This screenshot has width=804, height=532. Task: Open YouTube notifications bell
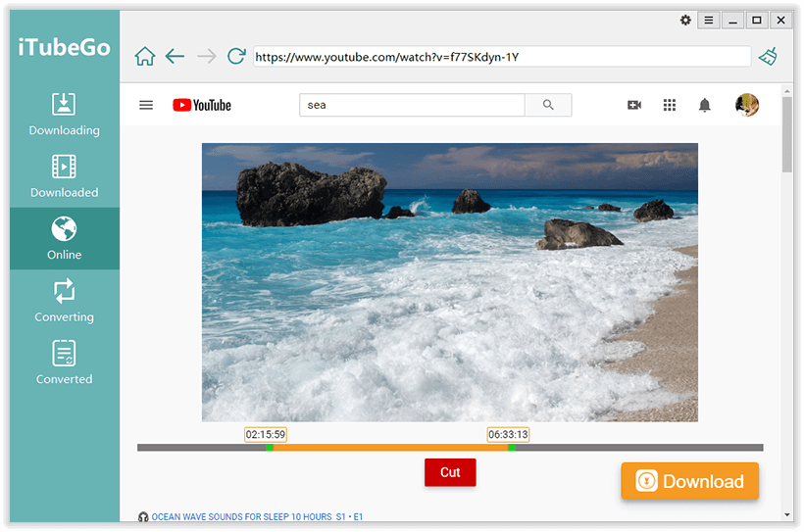[704, 105]
